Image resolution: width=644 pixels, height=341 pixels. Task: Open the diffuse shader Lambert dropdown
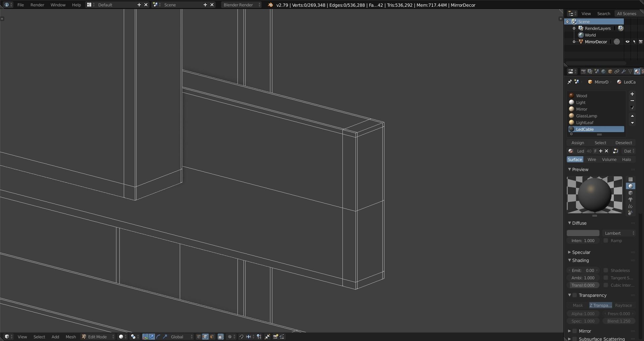pos(619,233)
